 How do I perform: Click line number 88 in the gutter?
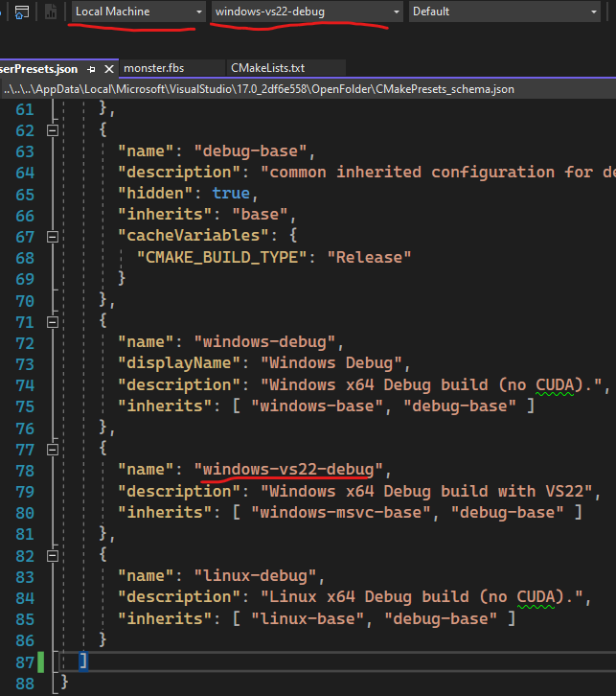[x=25, y=684]
